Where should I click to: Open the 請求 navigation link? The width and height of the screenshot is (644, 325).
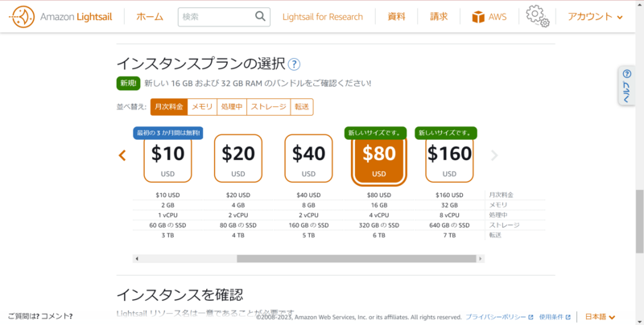(439, 17)
